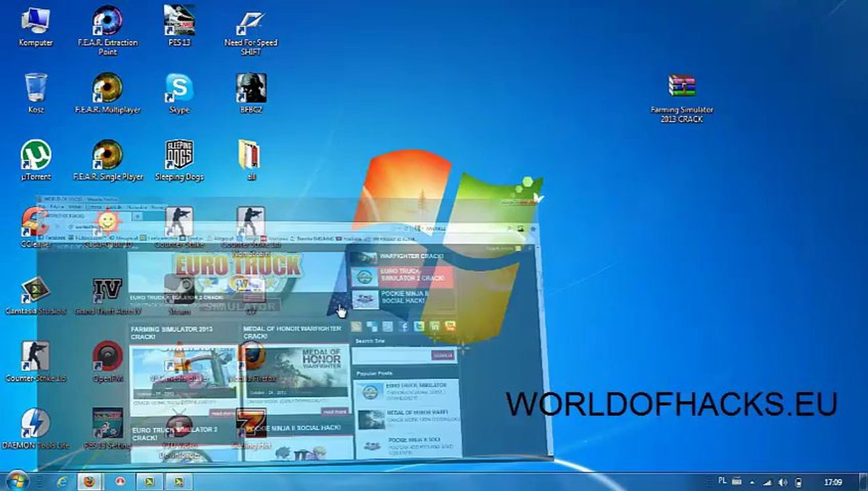Select the µTorrent desktop icon
The height and width of the screenshot is (491, 868).
(35, 160)
